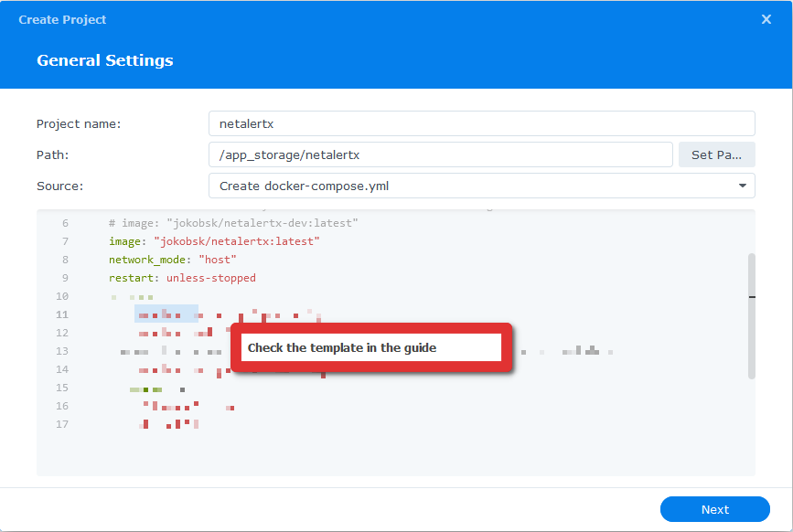Click the Path field showing /app_storage/netalertx
The width and height of the screenshot is (793, 532).
tap(440, 154)
